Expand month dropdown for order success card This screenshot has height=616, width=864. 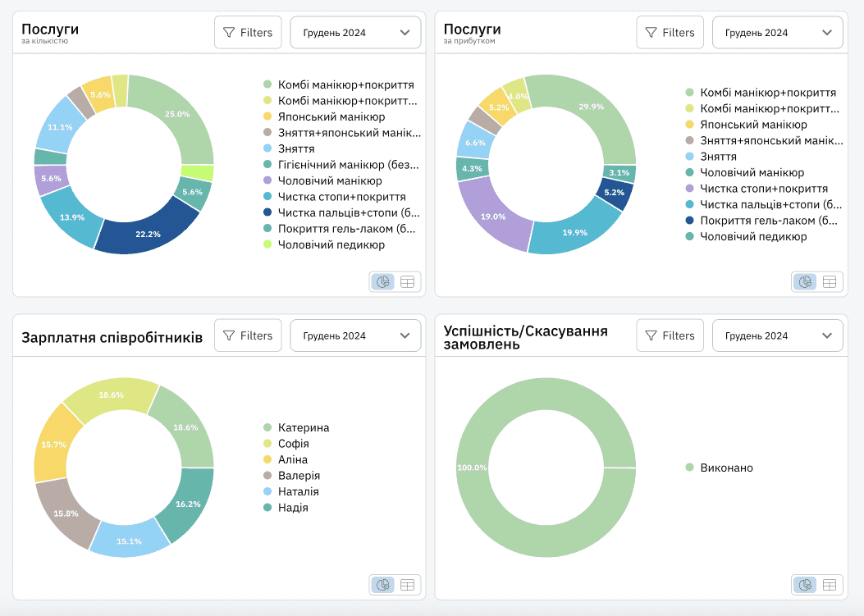point(777,335)
